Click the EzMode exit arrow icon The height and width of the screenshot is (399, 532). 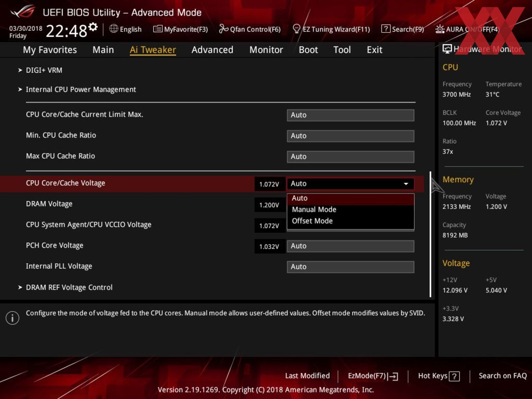tap(394, 376)
